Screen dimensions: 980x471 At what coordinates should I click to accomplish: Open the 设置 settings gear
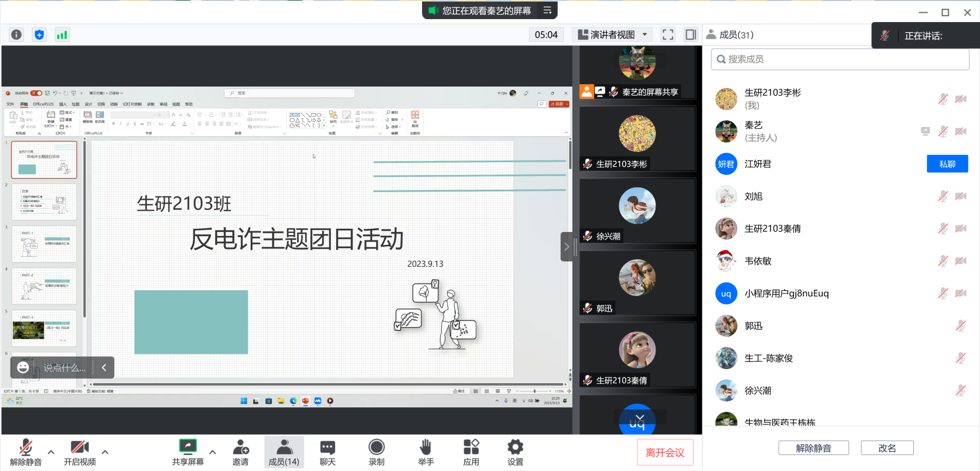click(515, 452)
